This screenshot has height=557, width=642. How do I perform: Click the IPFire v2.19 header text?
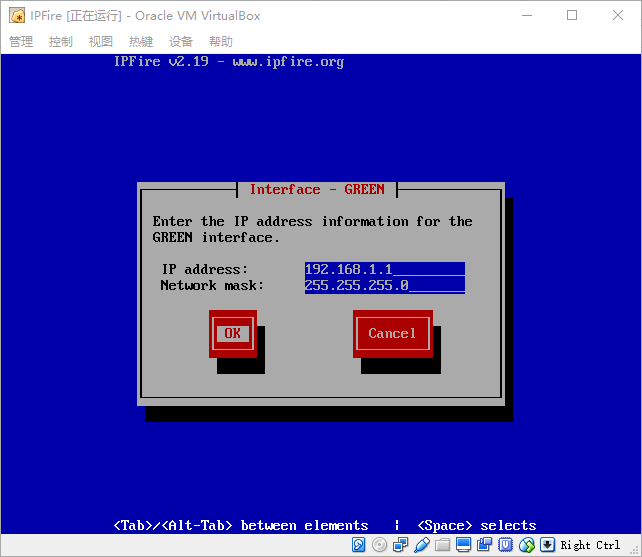pyautogui.click(x=229, y=61)
